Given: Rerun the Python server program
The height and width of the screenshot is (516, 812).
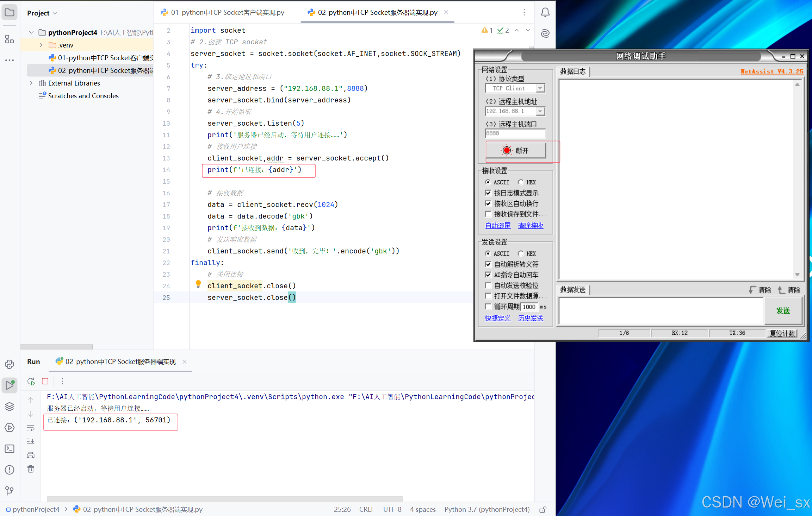Looking at the screenshot, I should (x=31, y=381).
